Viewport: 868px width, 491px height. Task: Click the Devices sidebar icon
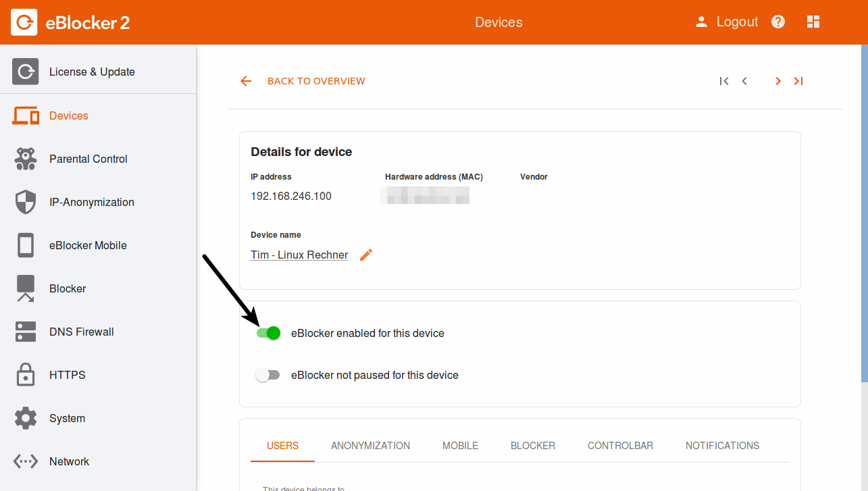(26, 115)
